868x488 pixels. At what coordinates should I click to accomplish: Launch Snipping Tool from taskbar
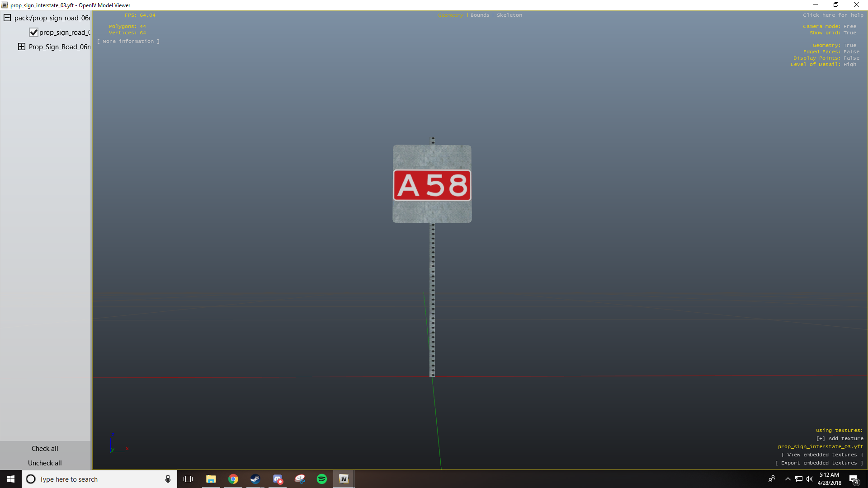300,479
